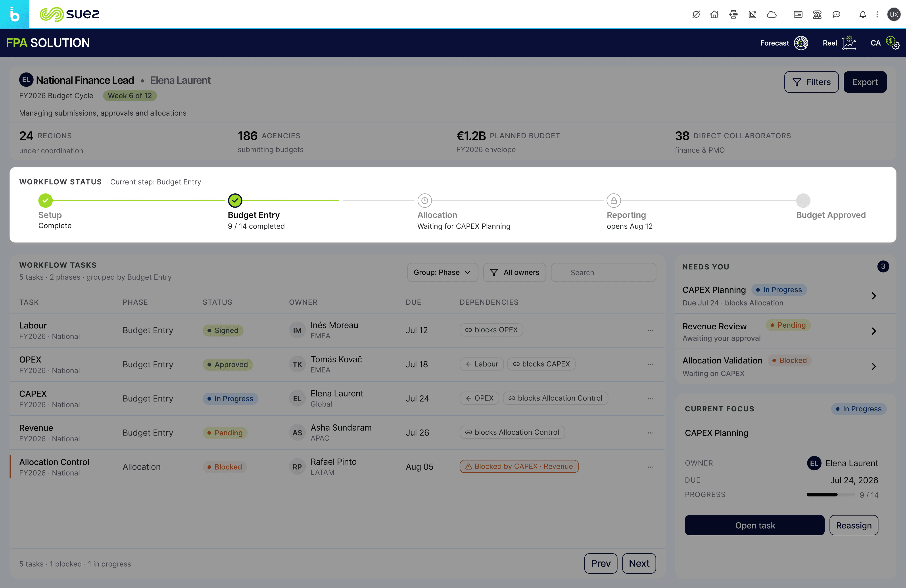906x588 pixels.
Task: Click the EL avatar beside National Finance Lead
Action: point(26,80)
